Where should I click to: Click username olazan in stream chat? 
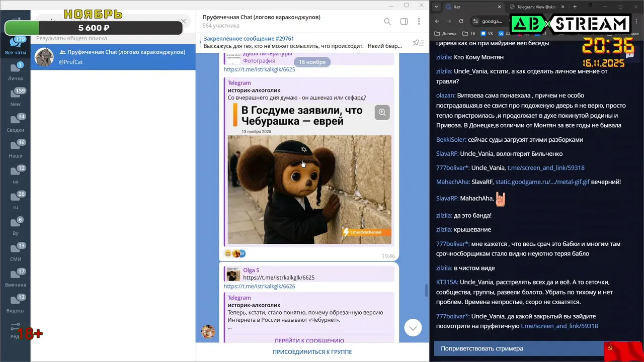445,95
